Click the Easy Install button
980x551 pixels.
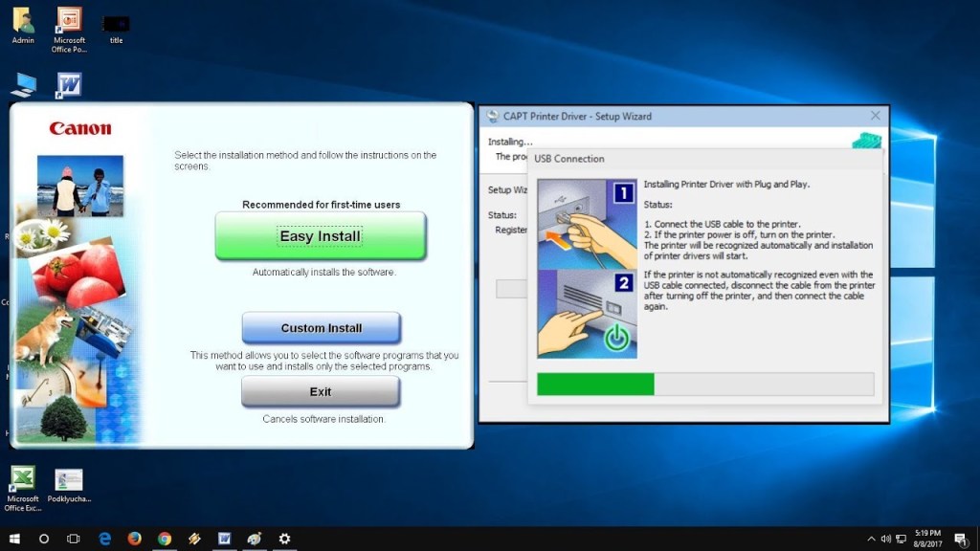tap(320, 236)
